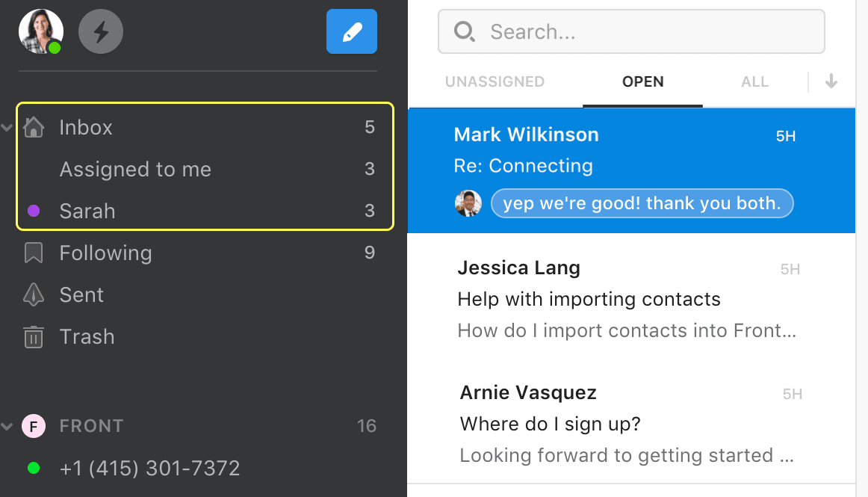868x497 pixels.
Task: Click in the Search field
Action: (x=632, y=31)
